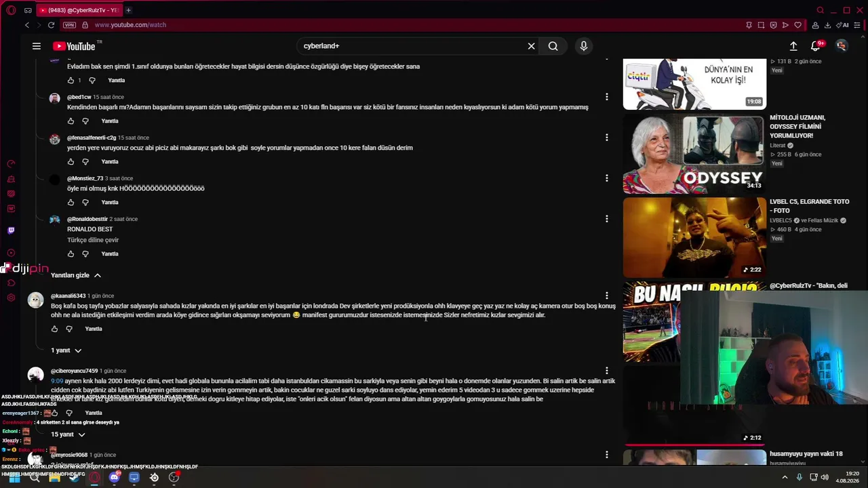This screenshot has height=488, width=868.
Task: Dislike the comment by @bed1cw
Action: pos(85,121)
